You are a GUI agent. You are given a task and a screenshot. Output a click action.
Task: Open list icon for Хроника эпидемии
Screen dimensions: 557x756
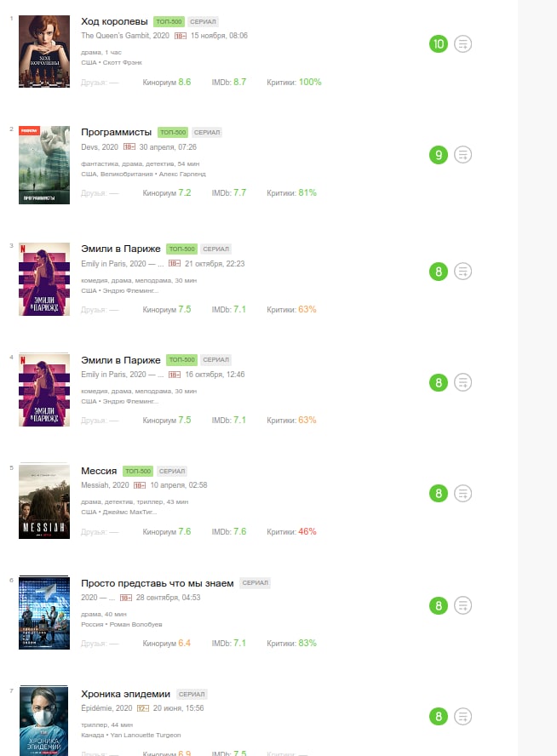[463, 717]
